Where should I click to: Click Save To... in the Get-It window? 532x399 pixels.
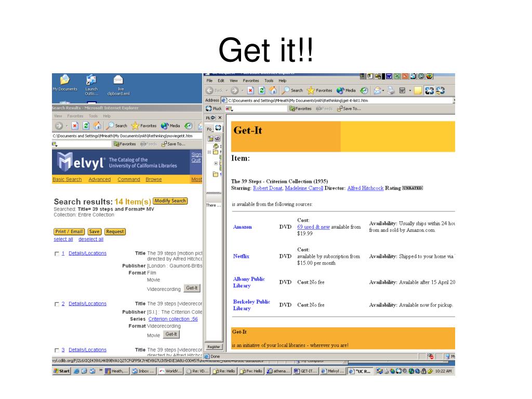tap(349, 109)
